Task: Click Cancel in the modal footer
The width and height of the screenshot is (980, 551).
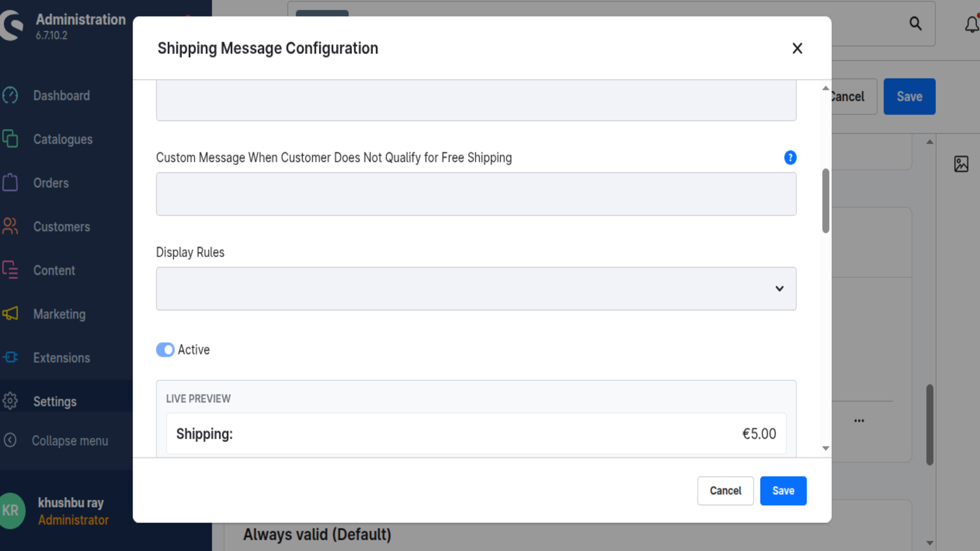Action: [725, 491]
